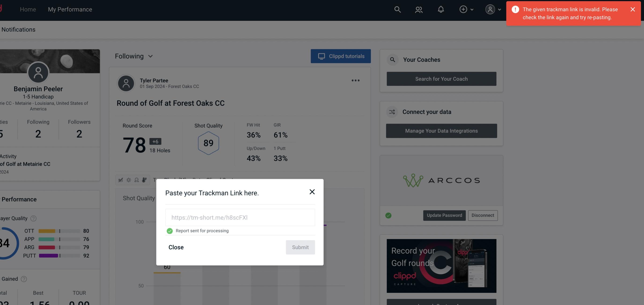
Task: Click the search icon in the top navigation
Action: (397, 9)
